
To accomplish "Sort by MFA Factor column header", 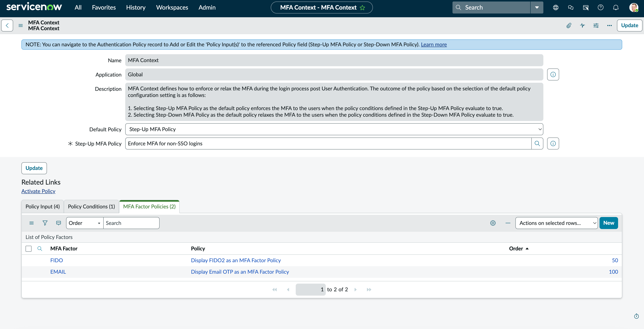I will click(64, 249).
